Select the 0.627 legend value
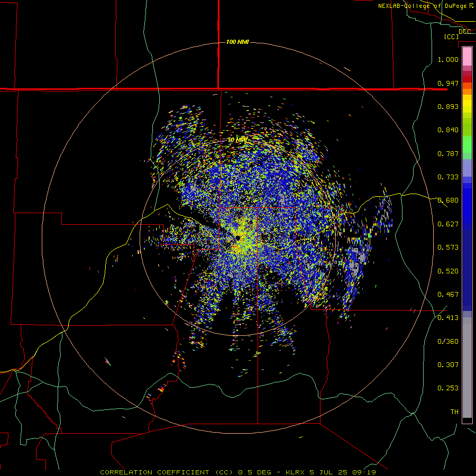This screenshot has height=476, width=476. click(x=448, y=224)
